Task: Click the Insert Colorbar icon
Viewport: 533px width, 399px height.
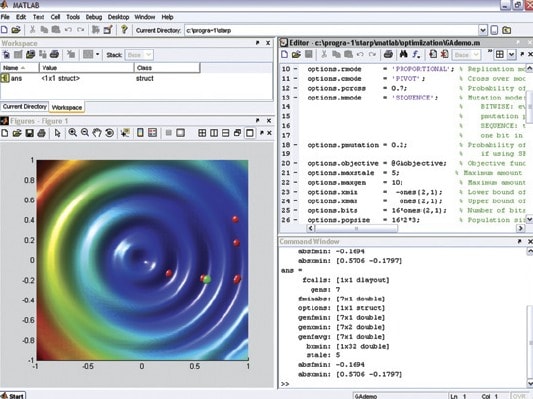Action: click(140, 133)
